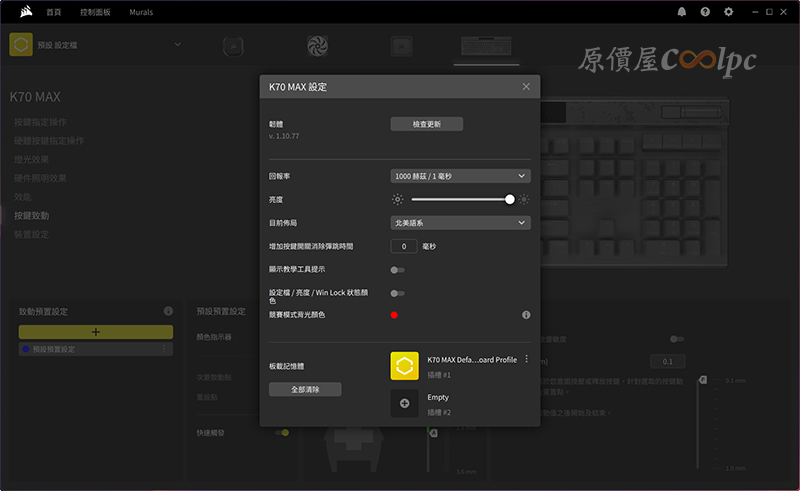Viewport: 800px width, 491px height.
Task: Select 按鍵指定操作 in sidebar
Action: [40, 122]
